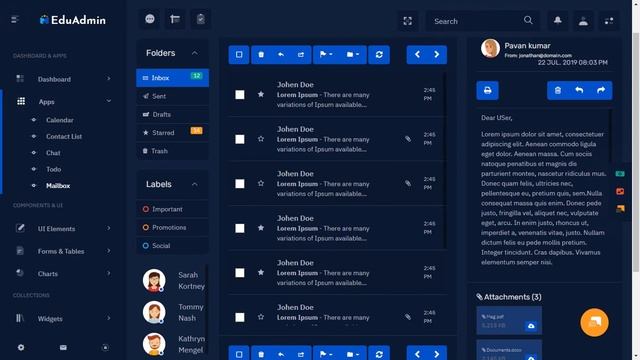Reply using top toolbar reply arrow
Viewport: 640px width, 360px height.
[281, 55]
